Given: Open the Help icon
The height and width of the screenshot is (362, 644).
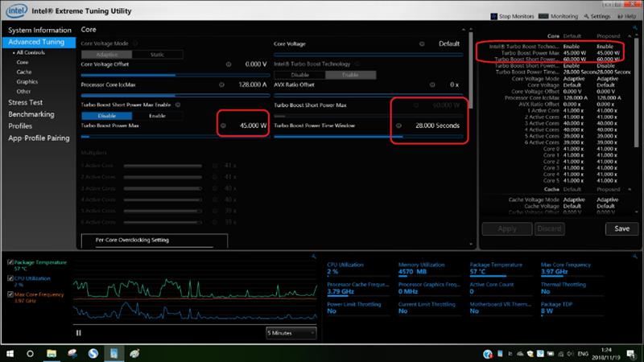Looking at the screenshot, I should (620, 16).
